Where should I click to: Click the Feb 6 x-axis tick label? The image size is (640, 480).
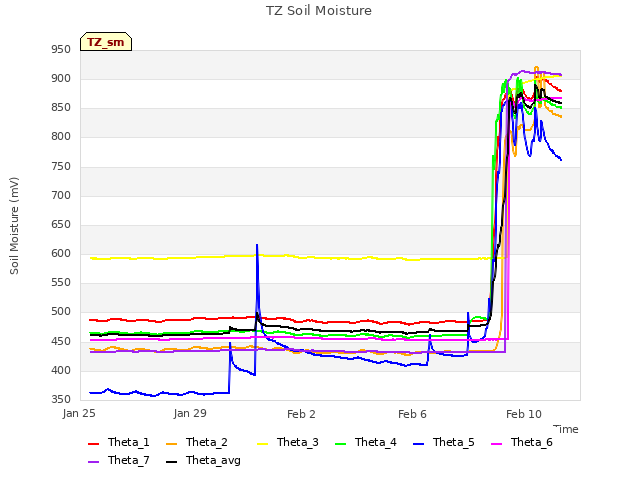[412, 414]
